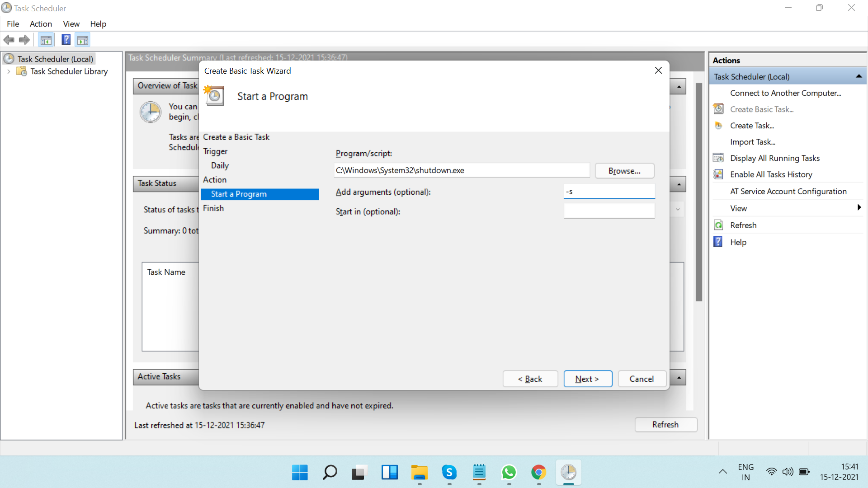Click the show/hide action pane icon
The image size is (868, 488).
[83, 40]
